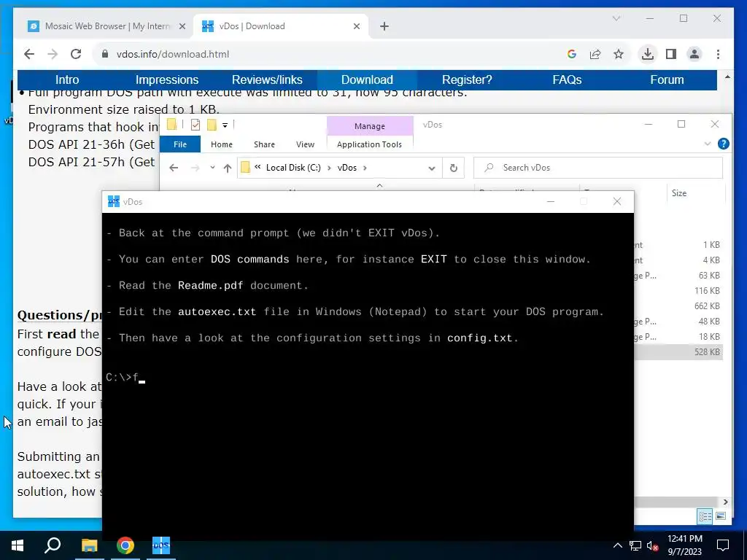This screenshot has height=560, width=747.
Task: Switch Explorer to large icons view
Action: click(721, 516)
